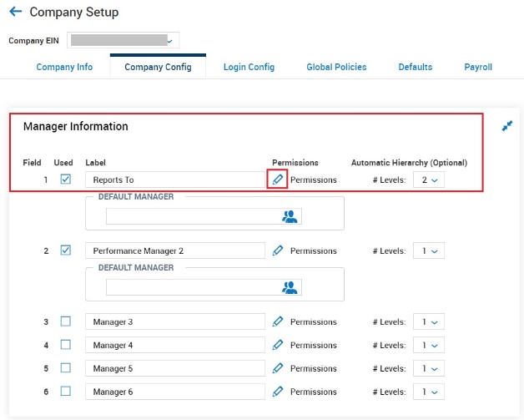Open the Global Policies tab

pyautogui.click(x=336, y=67)
